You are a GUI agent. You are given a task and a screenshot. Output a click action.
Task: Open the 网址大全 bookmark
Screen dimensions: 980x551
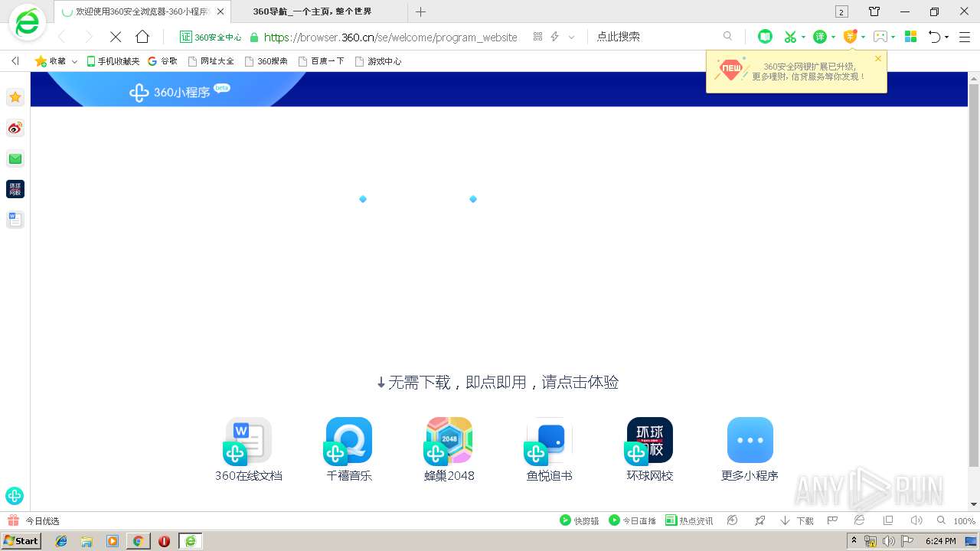click(x=211, y=61)
